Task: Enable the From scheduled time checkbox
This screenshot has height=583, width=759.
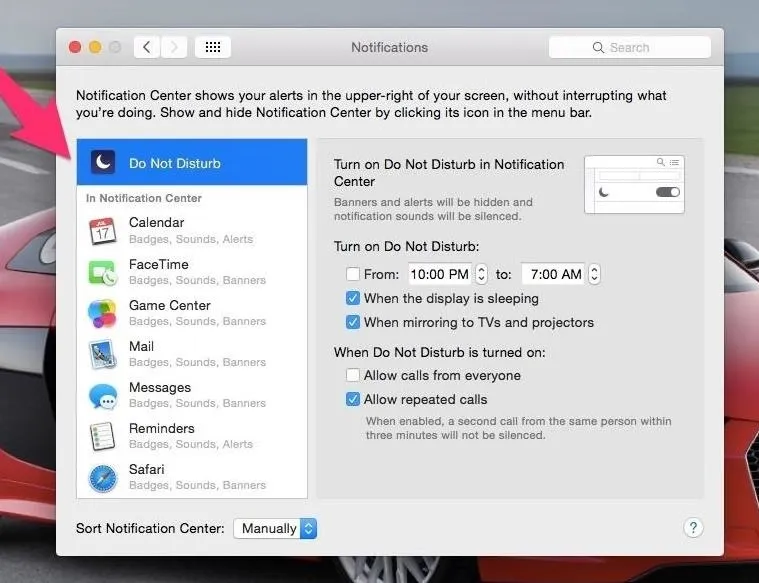Action: (353, 274)
